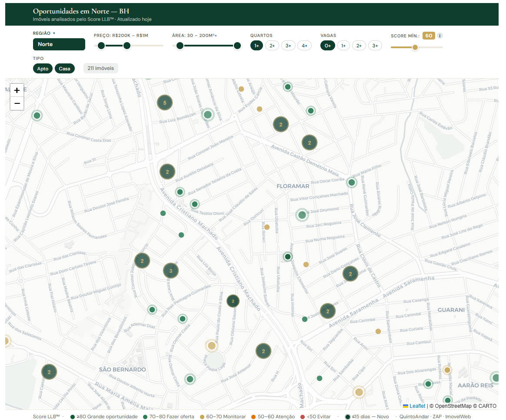Click the maximum price slider handle

click(x=127, y=46)
